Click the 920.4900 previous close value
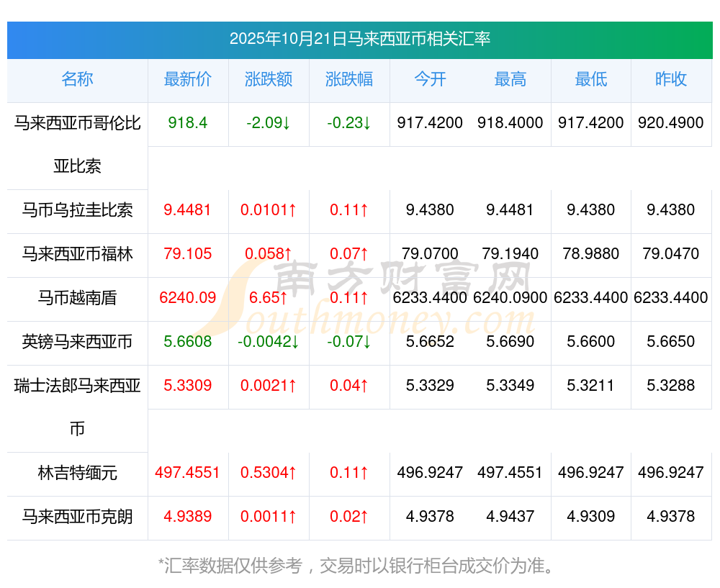The width and height of the screenshot is (720, 588). [671, 123]
